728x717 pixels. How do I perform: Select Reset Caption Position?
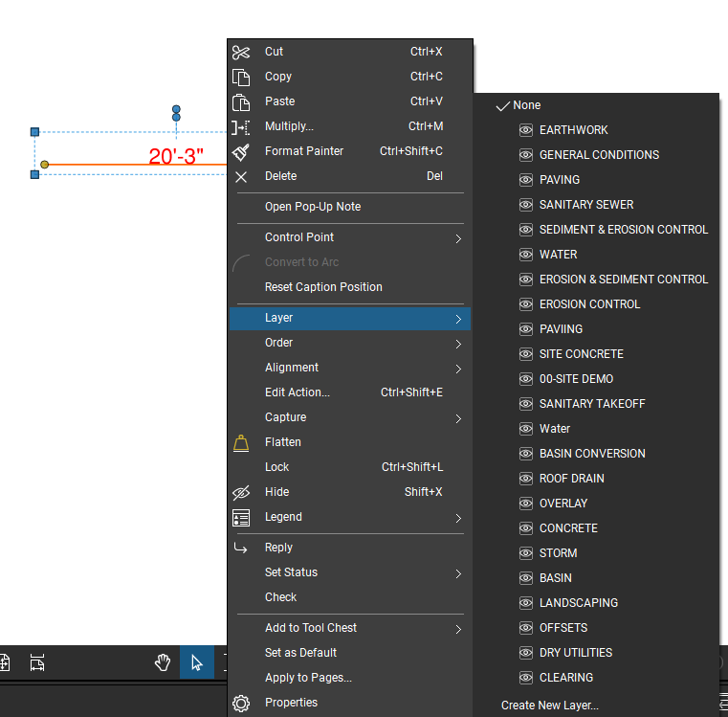click(350, 287)
